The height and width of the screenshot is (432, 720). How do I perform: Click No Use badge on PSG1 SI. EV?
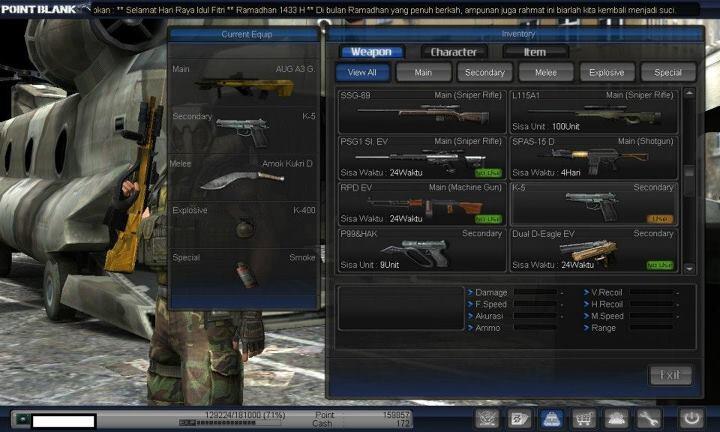tap(488, 173)
